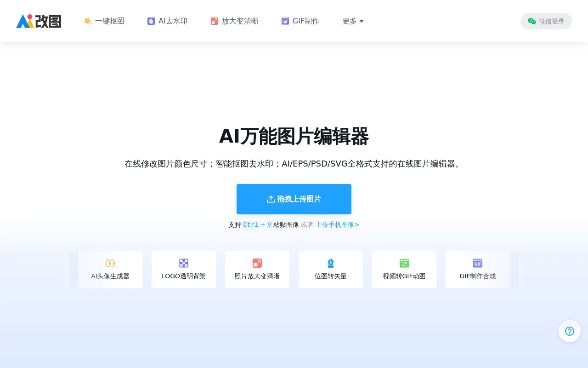Open the help chat bubble at bottom right
The width and height of the screenshot is (588, 368).
click(x=570, y=331)
